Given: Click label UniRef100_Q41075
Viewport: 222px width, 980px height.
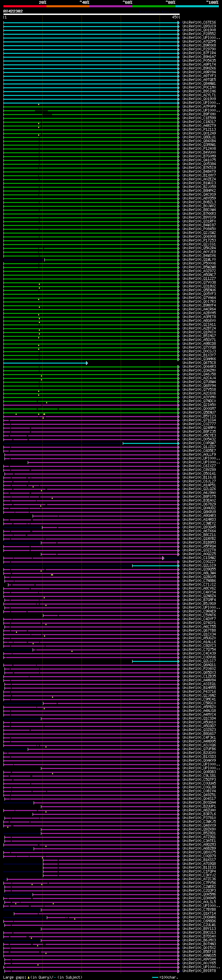Looking at the screenshot, I should click(199, 160).
